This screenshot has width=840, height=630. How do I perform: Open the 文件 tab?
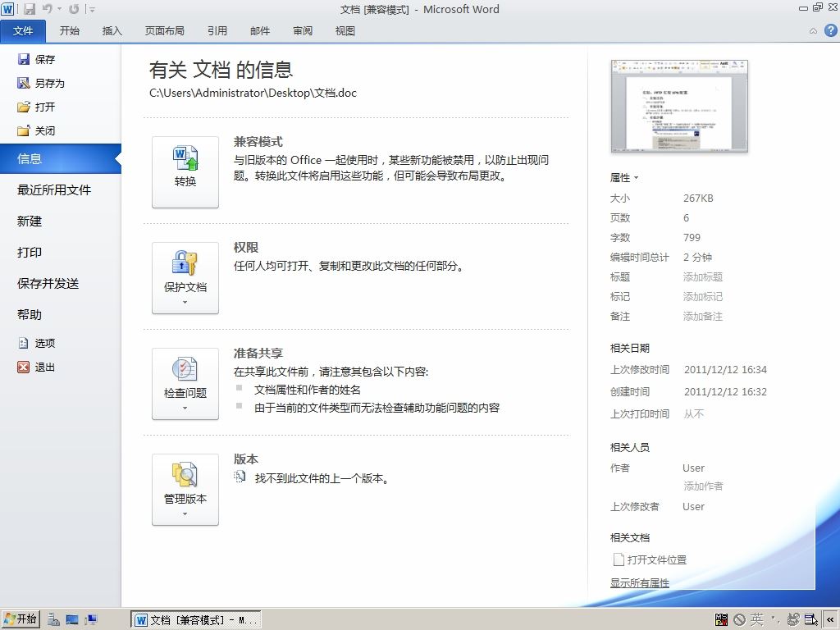[23, 31]
